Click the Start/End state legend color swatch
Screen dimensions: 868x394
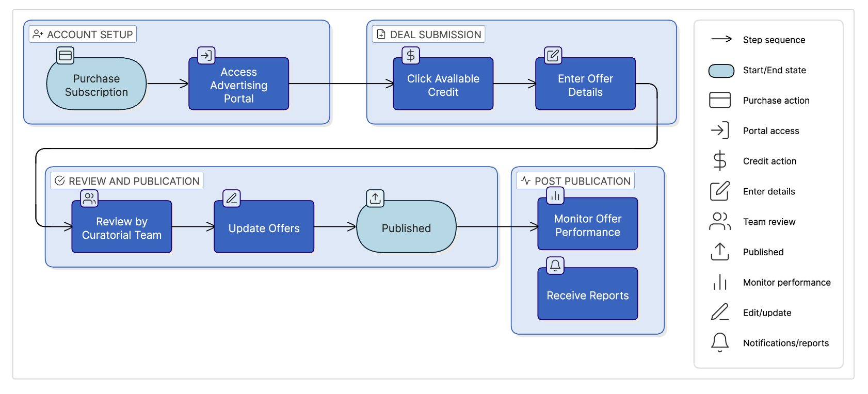[x=721, y=71]
